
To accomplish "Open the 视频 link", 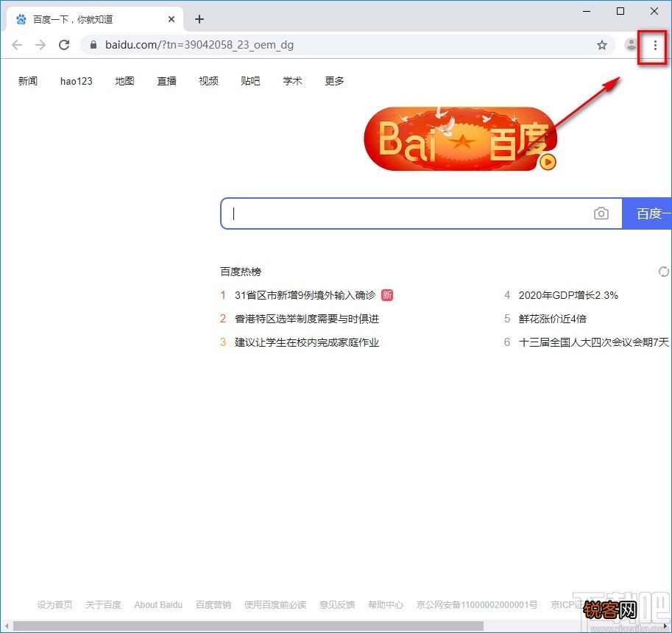I will click(209, 80).
